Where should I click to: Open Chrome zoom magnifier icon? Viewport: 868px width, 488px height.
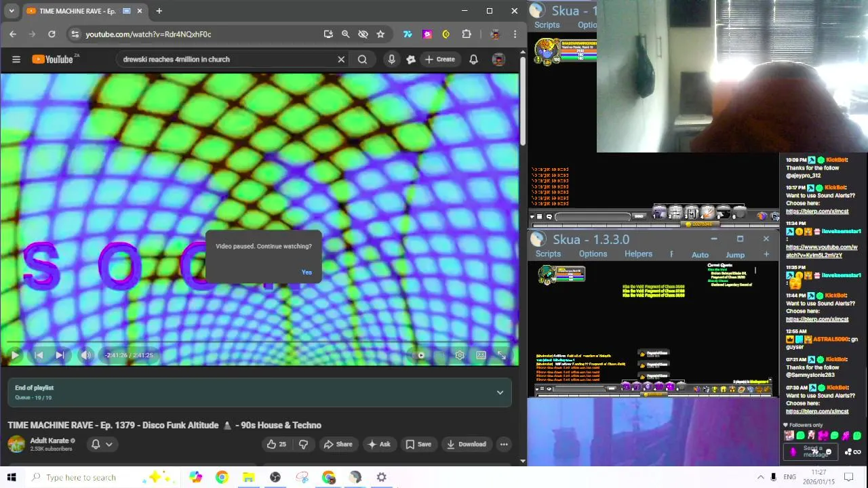[x=346, y=34]
